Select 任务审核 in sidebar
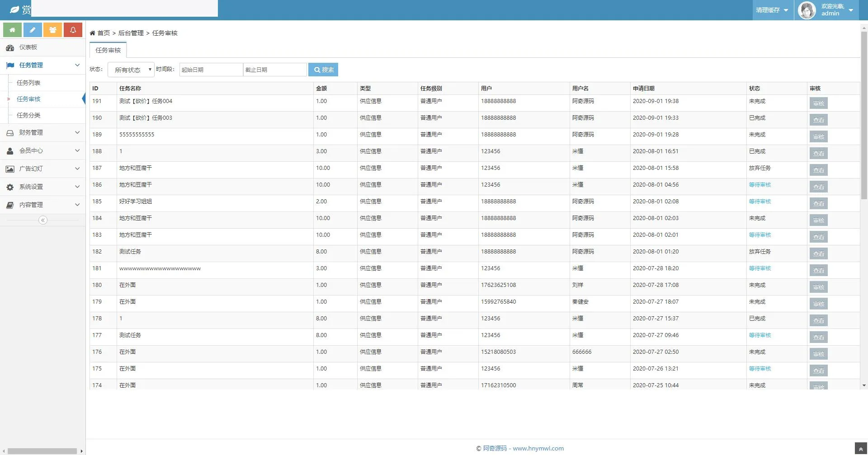The height and width of the screenshot is (455, 868). (28, 99)
